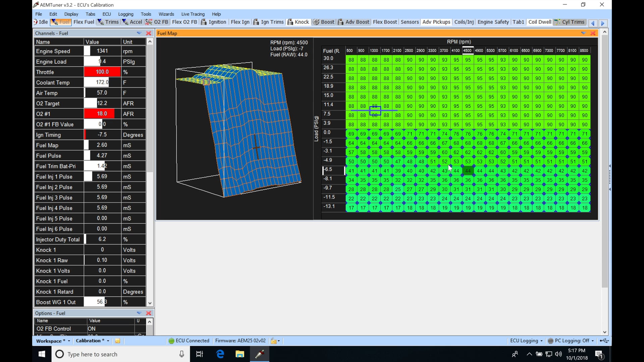
Task: Switch to the Coils/Inj tab
Action: (x=464, y=22)
